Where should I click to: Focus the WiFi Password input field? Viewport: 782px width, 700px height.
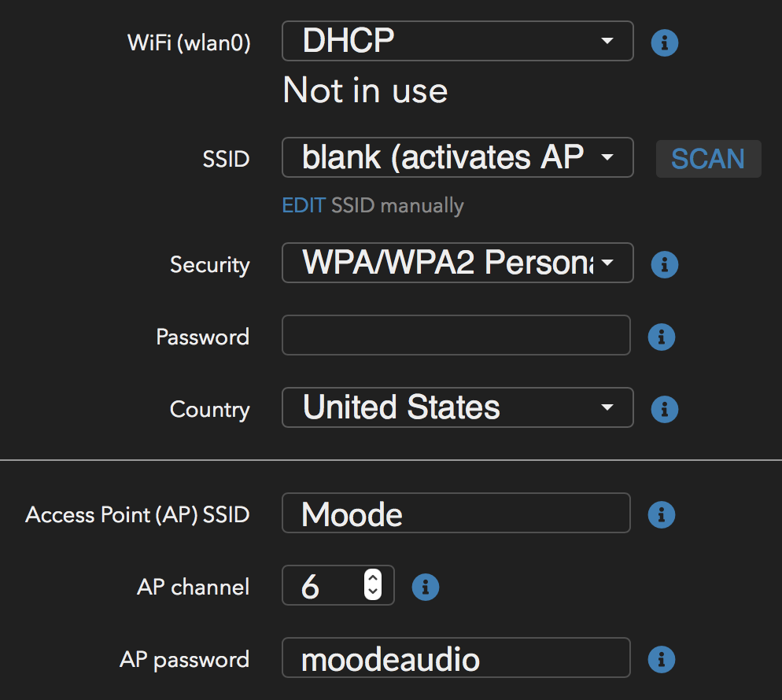(x=456, y=335)
